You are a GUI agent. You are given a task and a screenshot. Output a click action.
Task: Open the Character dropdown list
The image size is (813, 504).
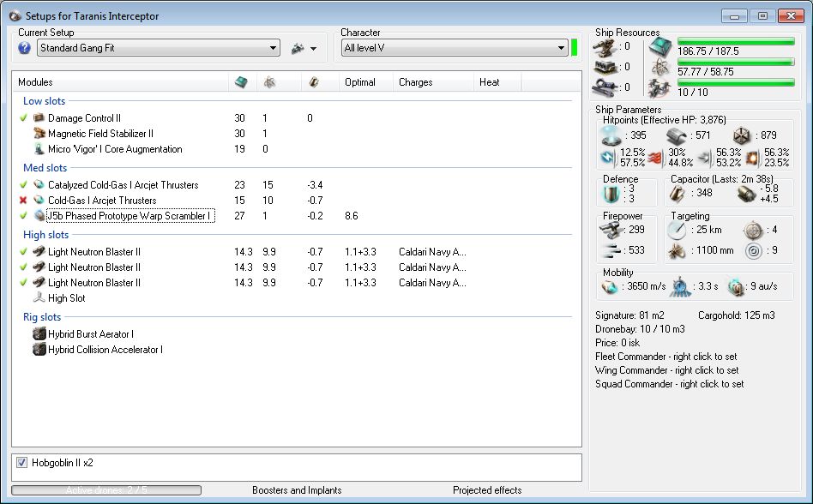point(561,49)
